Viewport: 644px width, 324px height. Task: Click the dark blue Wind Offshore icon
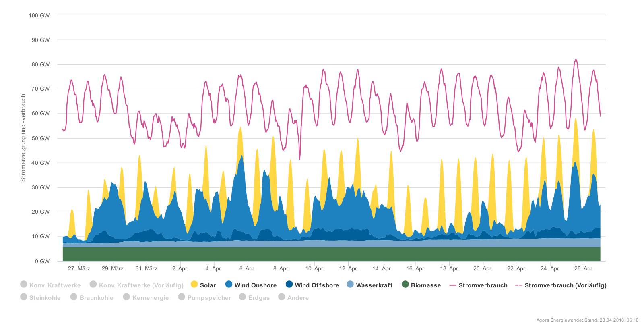tap(289, 285)
